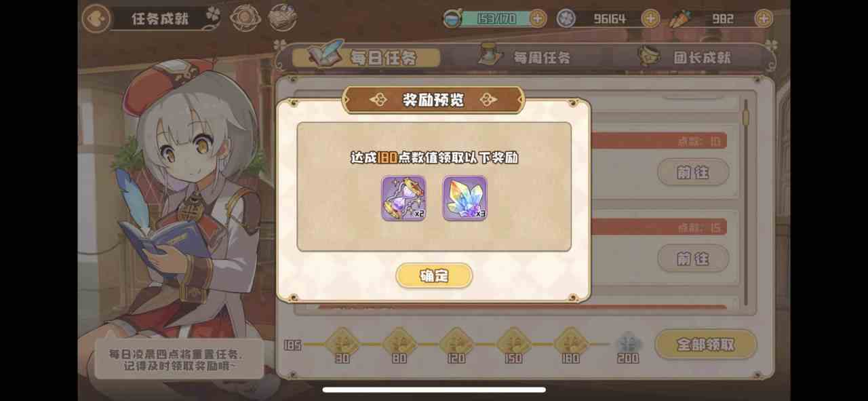Confirm with the 确定 button
This screenshot has height=401, width=868.
coord(434,275)
